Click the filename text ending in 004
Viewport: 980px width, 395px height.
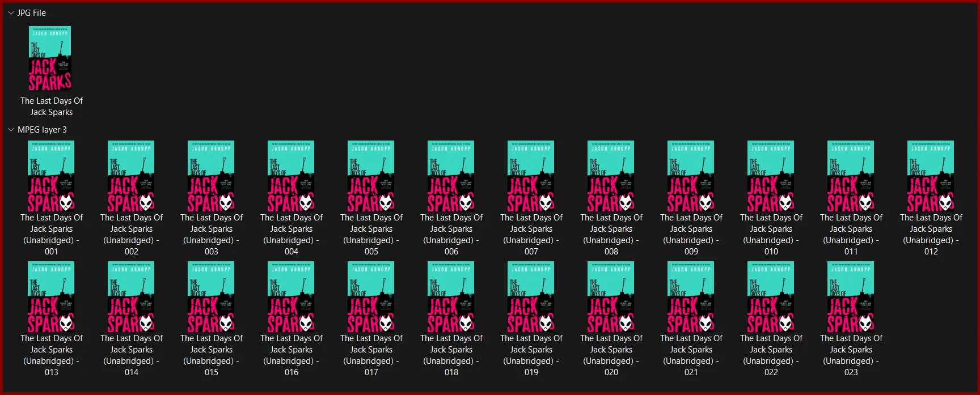292,235
